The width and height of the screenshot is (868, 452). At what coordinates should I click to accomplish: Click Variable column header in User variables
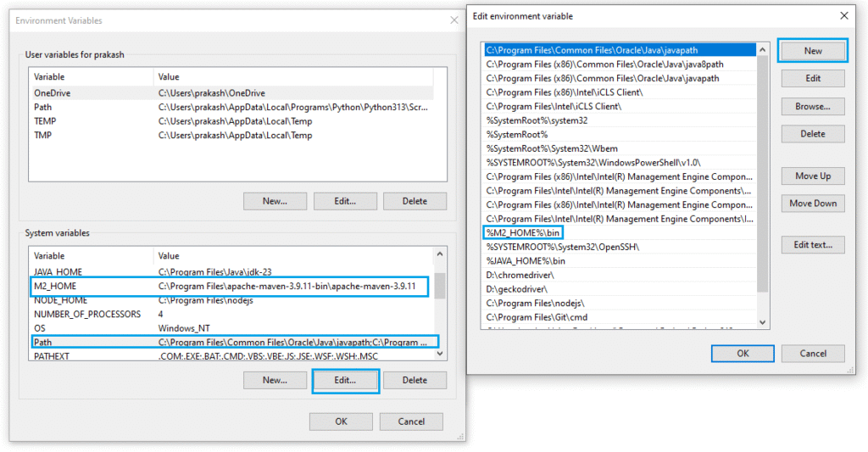pos(92,77)
